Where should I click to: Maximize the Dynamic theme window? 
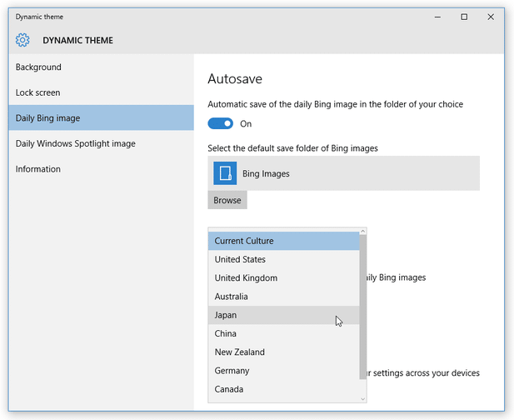click(464, 17)
